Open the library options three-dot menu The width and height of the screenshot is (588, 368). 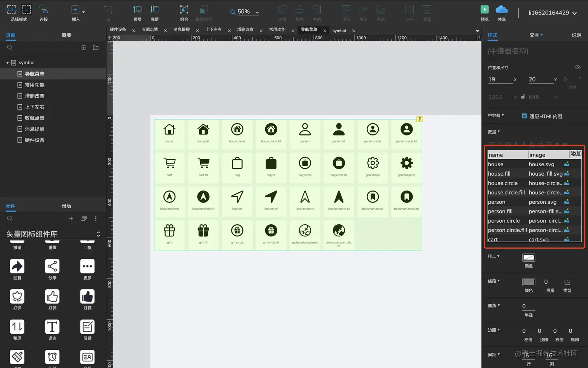click(96, 218)
